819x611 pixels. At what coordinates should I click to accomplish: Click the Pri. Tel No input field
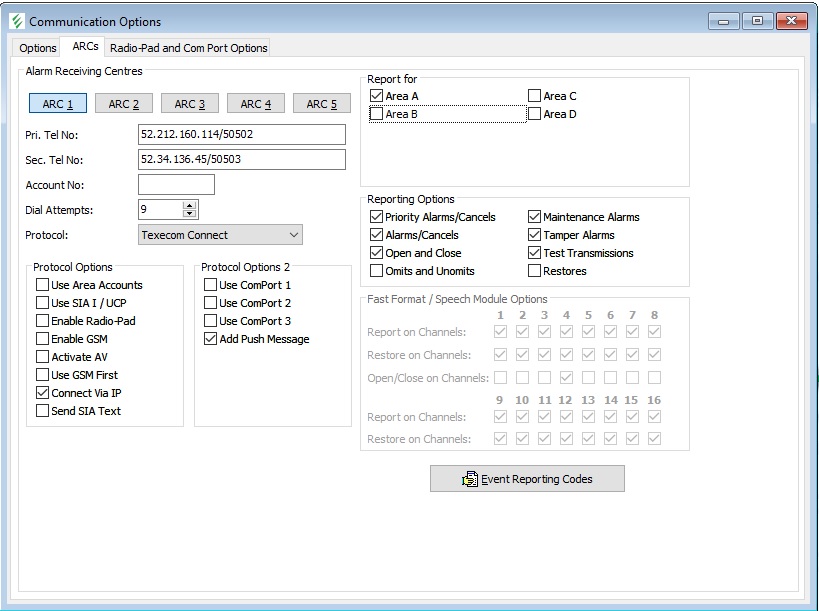[241, 135]
